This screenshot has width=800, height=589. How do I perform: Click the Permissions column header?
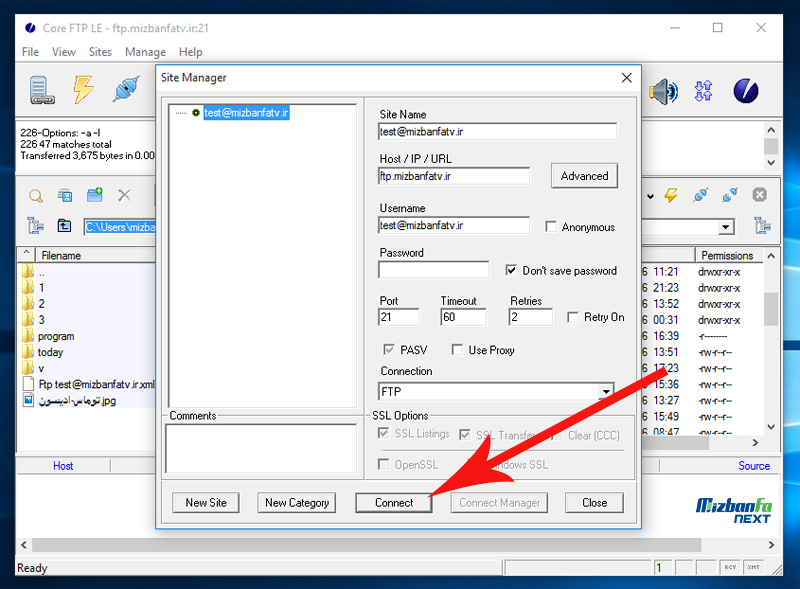coord(728,255)
